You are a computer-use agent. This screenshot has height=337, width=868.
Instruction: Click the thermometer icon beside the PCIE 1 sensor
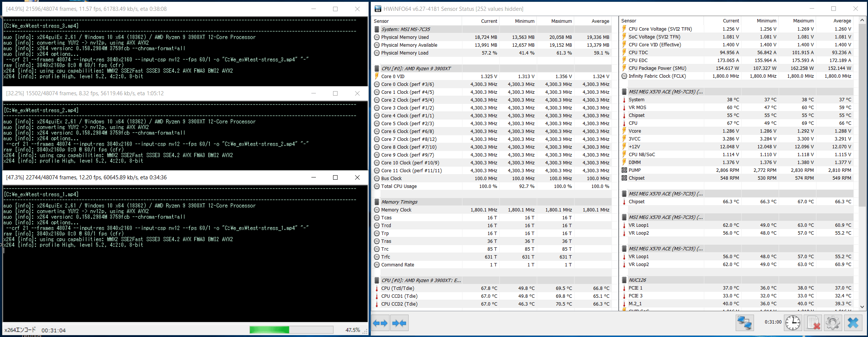(x=624, y=288)
